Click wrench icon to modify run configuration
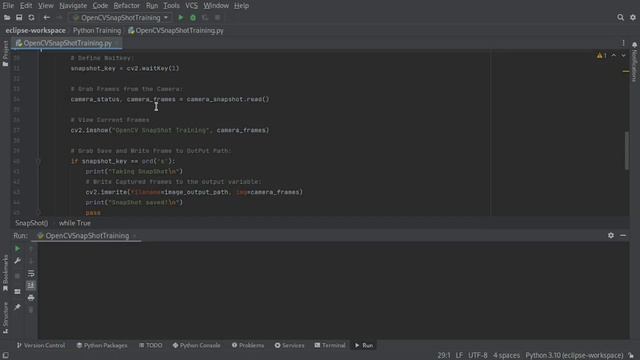Screen dimensions: 640x360 coord(18,260)
